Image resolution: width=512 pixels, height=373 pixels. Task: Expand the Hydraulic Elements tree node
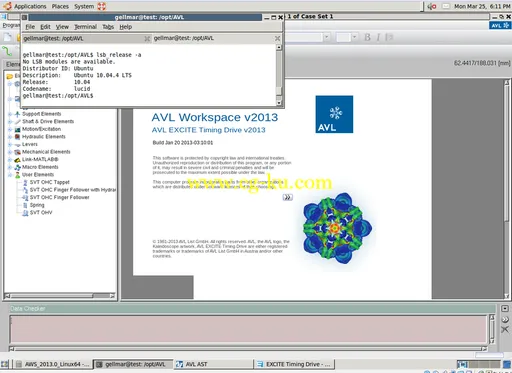10,137
